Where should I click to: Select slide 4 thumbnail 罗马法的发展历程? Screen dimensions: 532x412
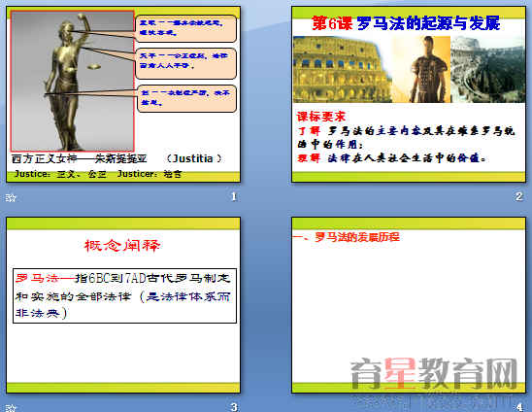(x=409, y=305)
